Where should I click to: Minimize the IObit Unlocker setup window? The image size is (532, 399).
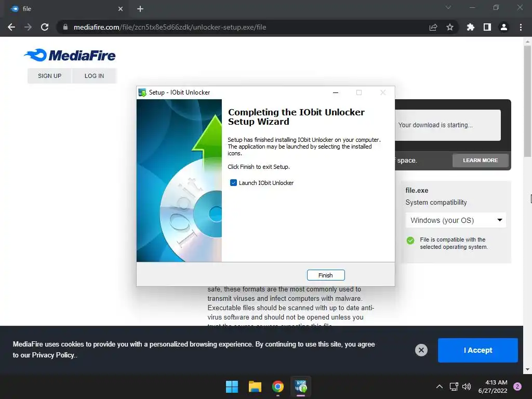pyautogui.click(x=336, y=92)
